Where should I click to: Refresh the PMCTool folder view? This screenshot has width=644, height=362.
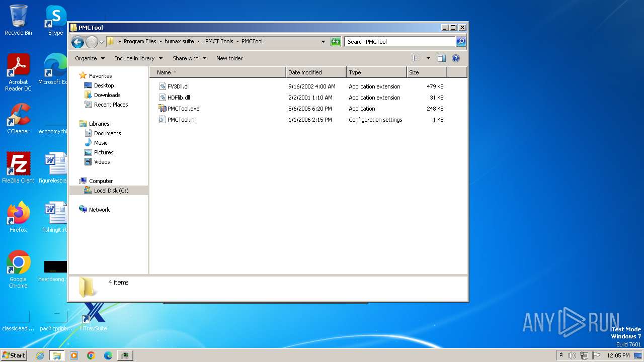click(336, 42)
